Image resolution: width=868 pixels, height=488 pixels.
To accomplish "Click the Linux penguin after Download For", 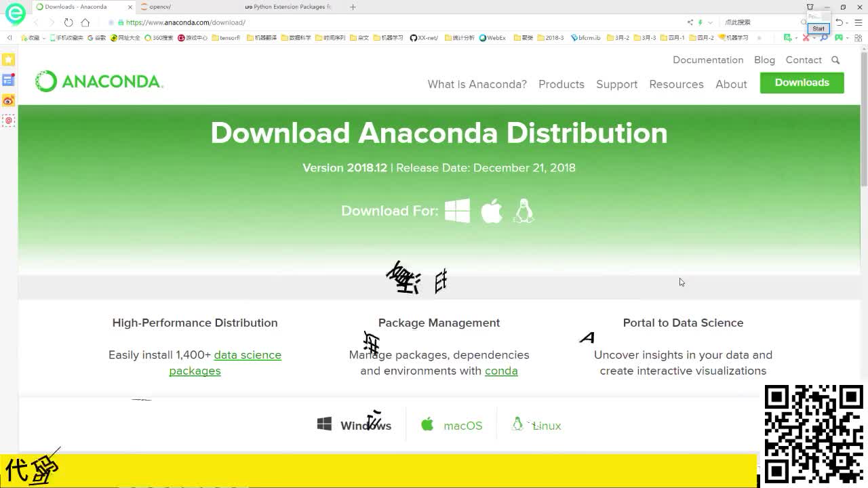I will click(x=524, y=211).
